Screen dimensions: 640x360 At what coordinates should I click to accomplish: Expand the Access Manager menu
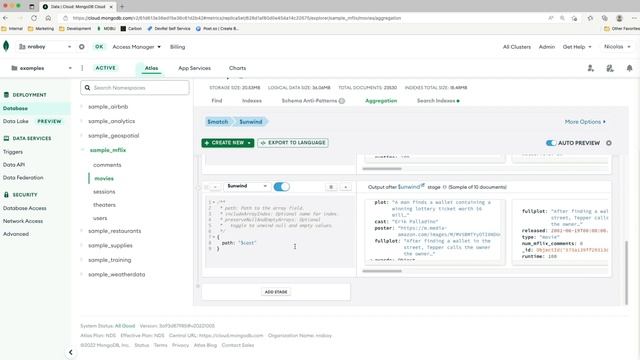136,47
